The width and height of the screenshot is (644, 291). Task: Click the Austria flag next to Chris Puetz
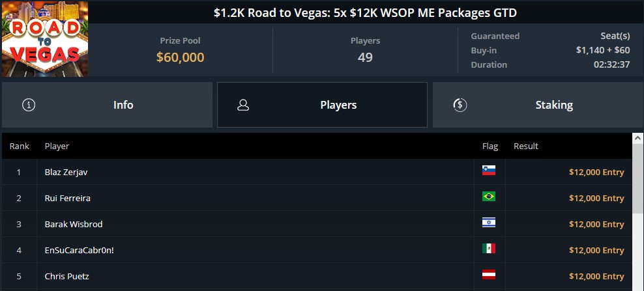489,275
